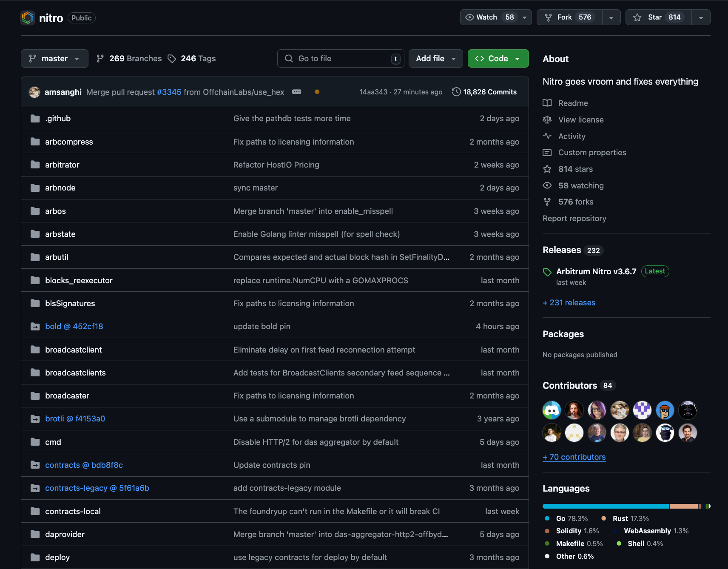728x569 pixels.
Task: Expand commit message ellipsis icon
Action: point(297,92)
